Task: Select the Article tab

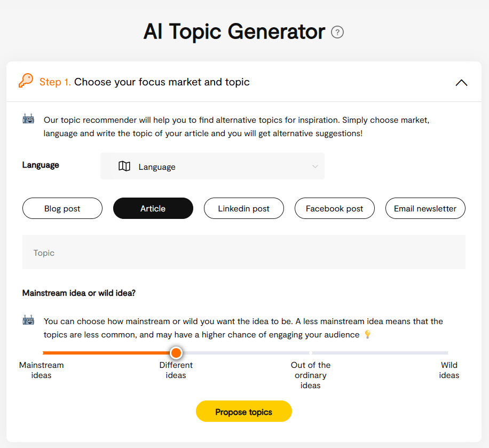Action: pyautogui.click(x=153, y=208)
